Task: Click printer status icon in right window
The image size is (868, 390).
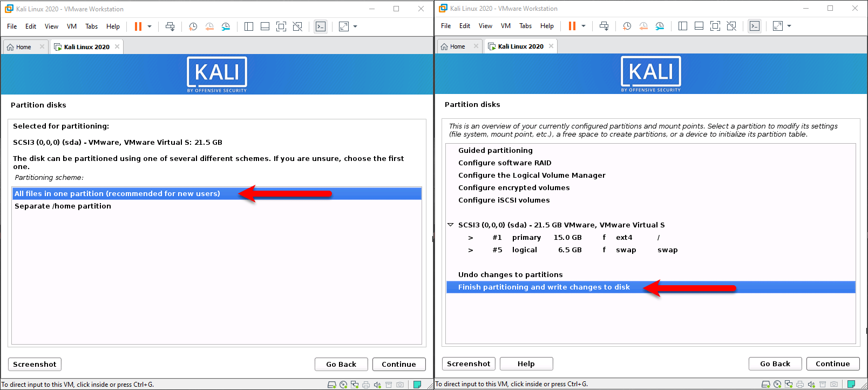Action: tap(800, 384)
